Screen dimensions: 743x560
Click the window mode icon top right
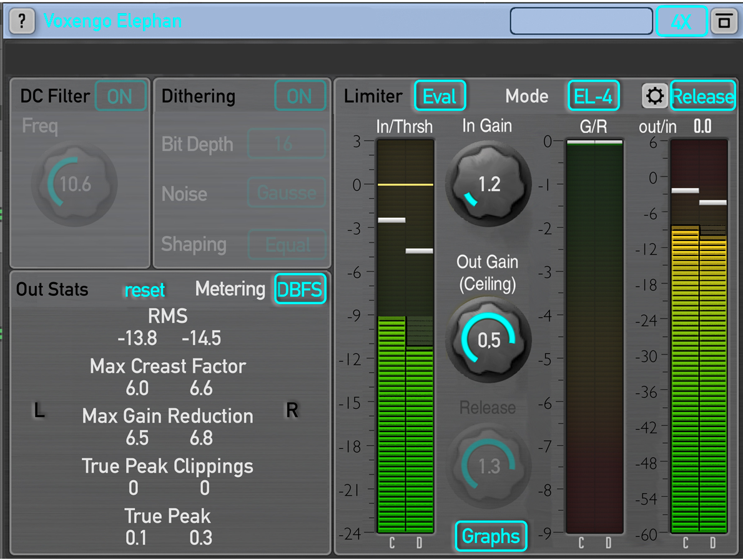pos(723,22)
